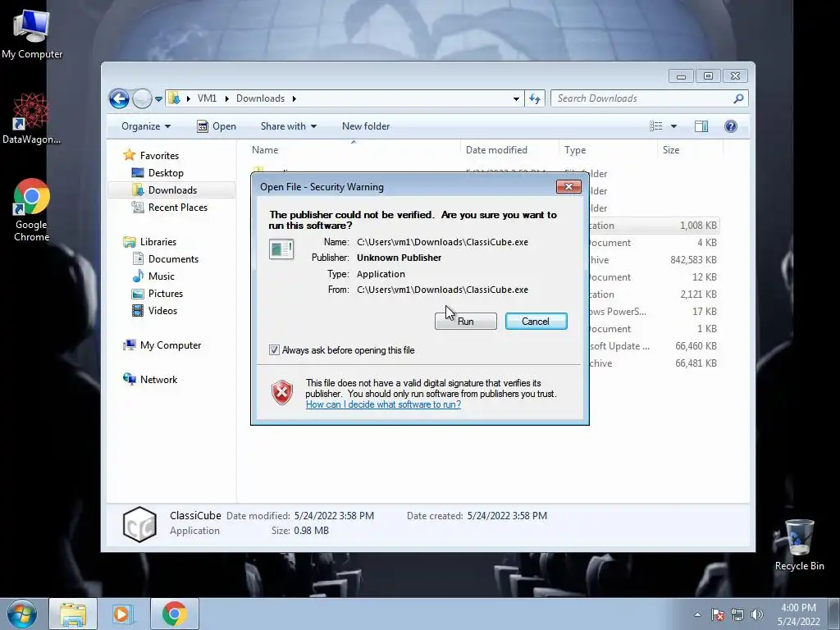Image resolution: width=840 pixels, height=630 pixels.
Task: Click Run in the security warning
Action: tap(466, 322)
